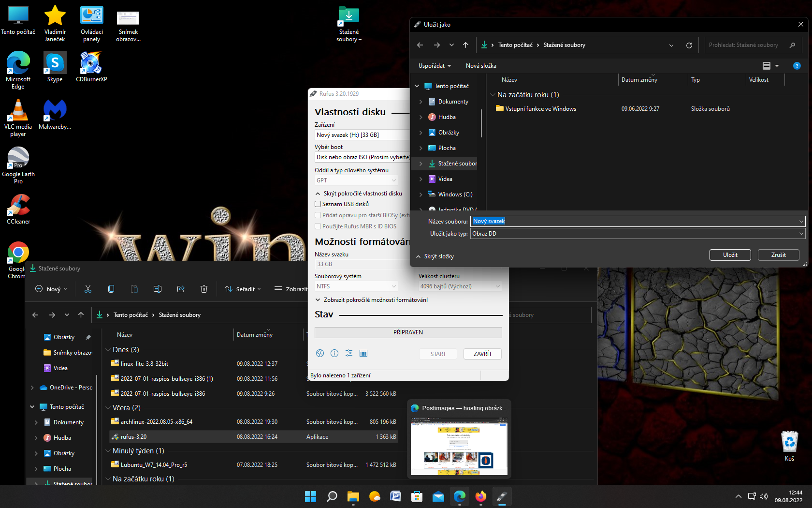Click the Rufus about info icon
This screenshot has width=812, height=508.
(x=334, y=353)
